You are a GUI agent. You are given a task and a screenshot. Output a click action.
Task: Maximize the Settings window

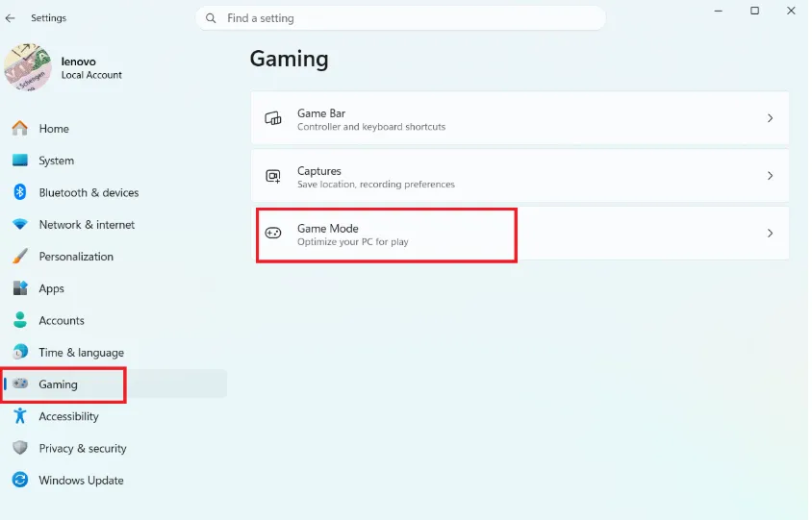(x=754, y=11)
